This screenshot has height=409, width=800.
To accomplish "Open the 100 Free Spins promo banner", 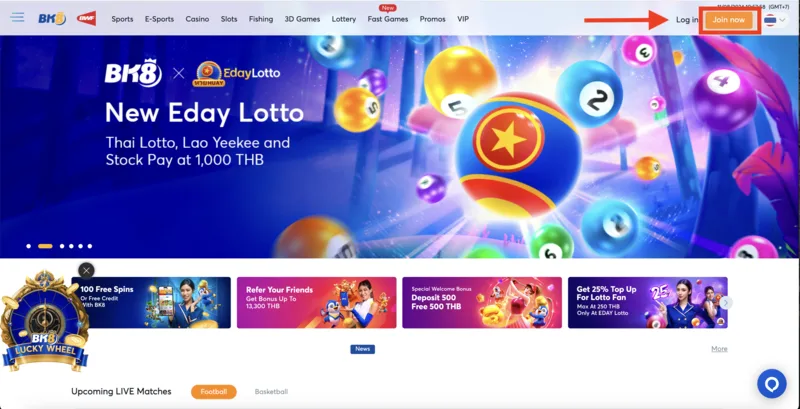I will point(151,302).
